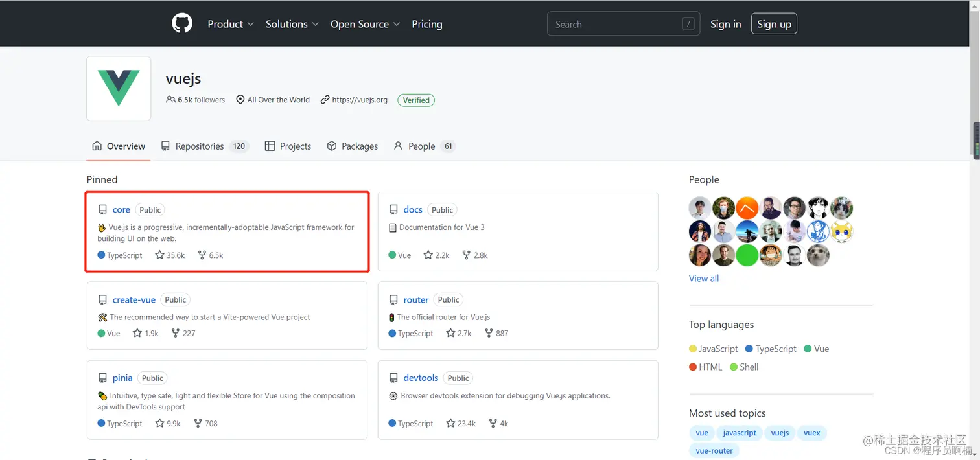Screen dimensions: 980x460
Task: Switch to the Overview tab
Action: (119, 146)
